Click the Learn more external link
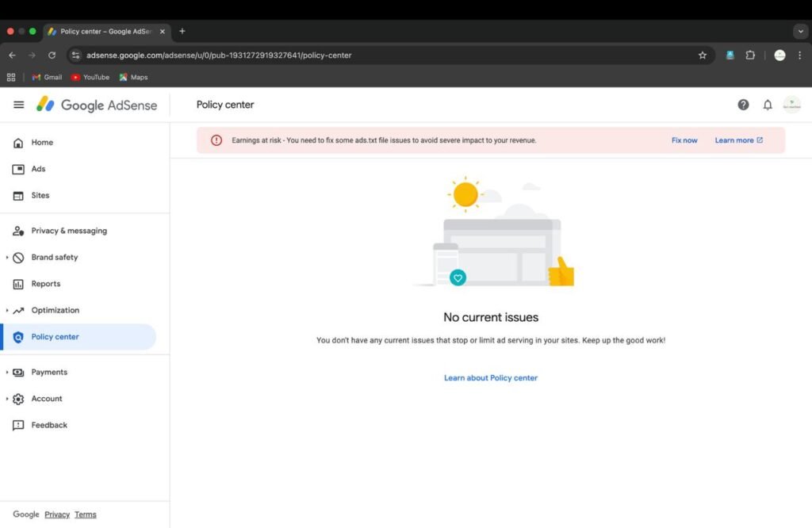The image size is (812, 528). pos(738,140)
